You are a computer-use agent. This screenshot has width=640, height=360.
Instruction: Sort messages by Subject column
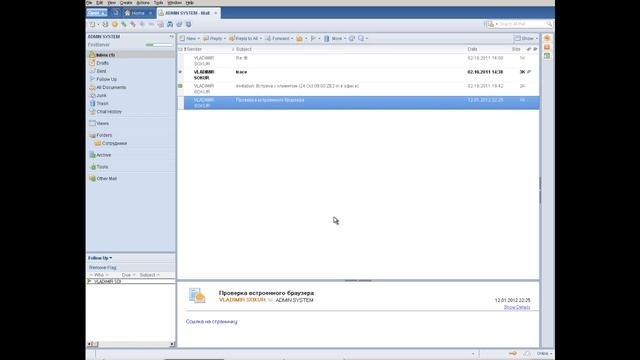coord(244,49)
